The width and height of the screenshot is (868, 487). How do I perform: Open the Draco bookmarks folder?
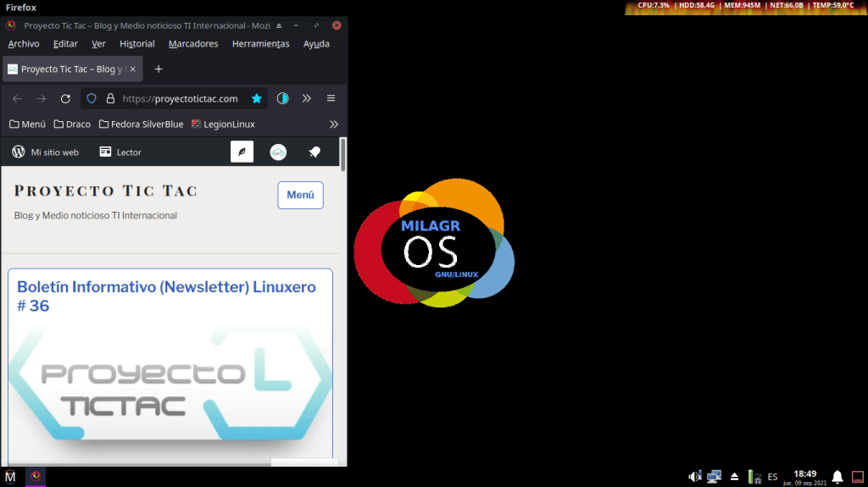[72, 124]
